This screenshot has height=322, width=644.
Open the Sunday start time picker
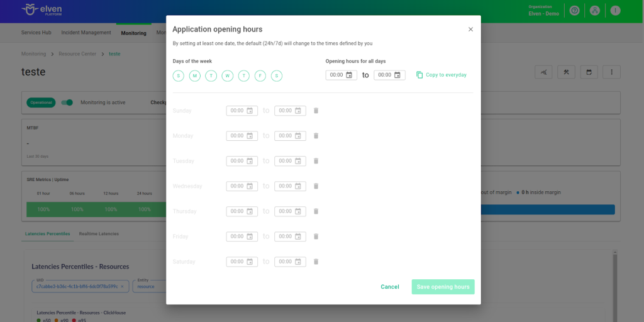(250, 111)
